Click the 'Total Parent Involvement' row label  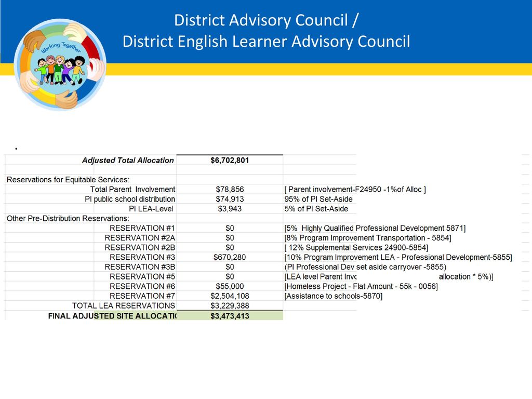[132, 189]
